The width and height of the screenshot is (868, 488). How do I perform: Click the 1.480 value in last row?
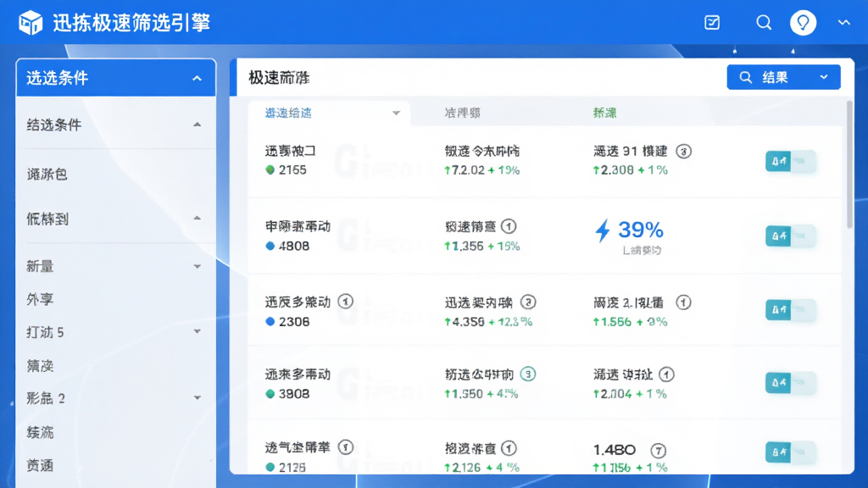tap(615, 450)
